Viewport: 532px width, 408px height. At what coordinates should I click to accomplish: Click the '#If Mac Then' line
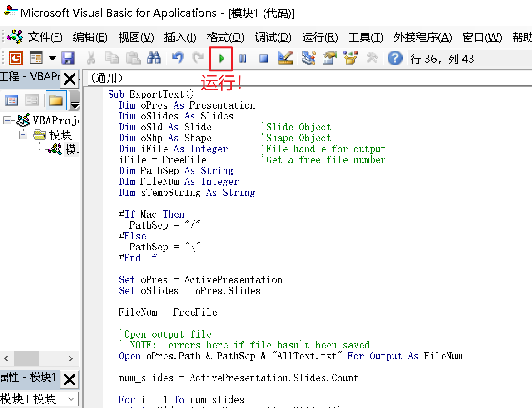coord(152,214)
